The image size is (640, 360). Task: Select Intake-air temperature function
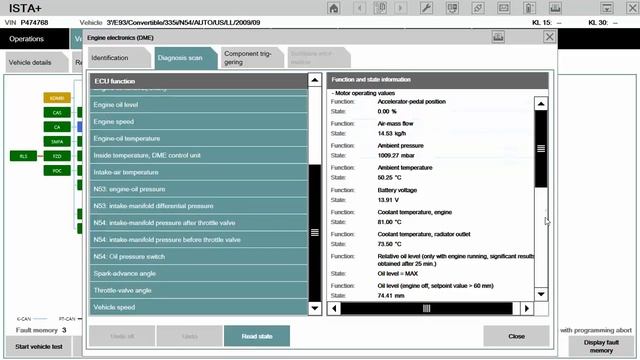click(199, 172)
